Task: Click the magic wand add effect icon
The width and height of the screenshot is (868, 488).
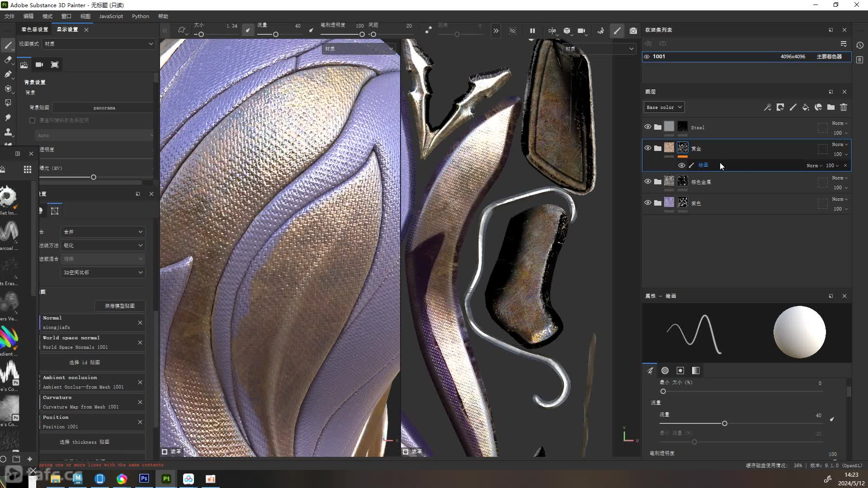Action: 768,107
